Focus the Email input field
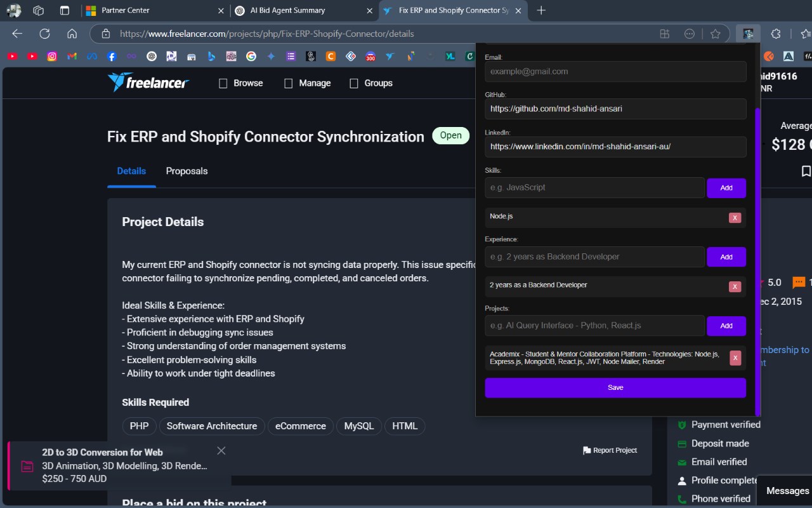The height and width of the screenshot is (508, 812). coord(615,71)
